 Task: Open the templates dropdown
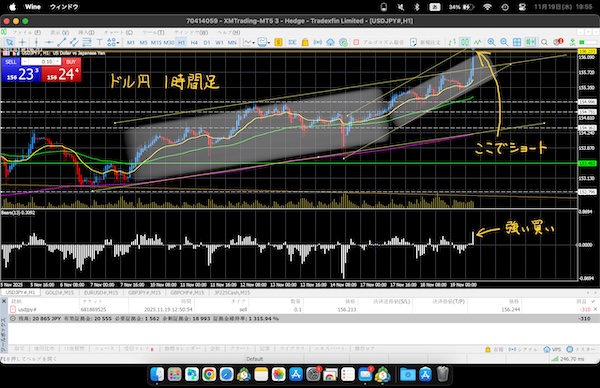[x=264, y=42]
